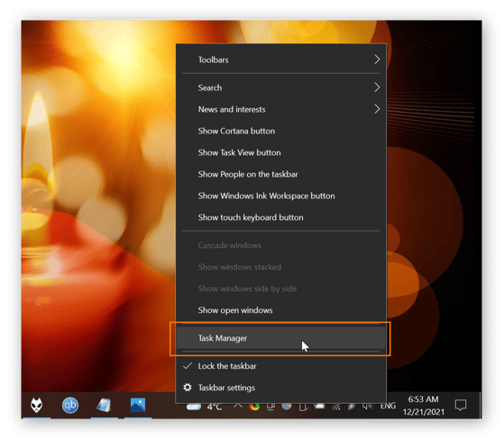Open the qBittorrent taskbar icon

click(70, 405)
